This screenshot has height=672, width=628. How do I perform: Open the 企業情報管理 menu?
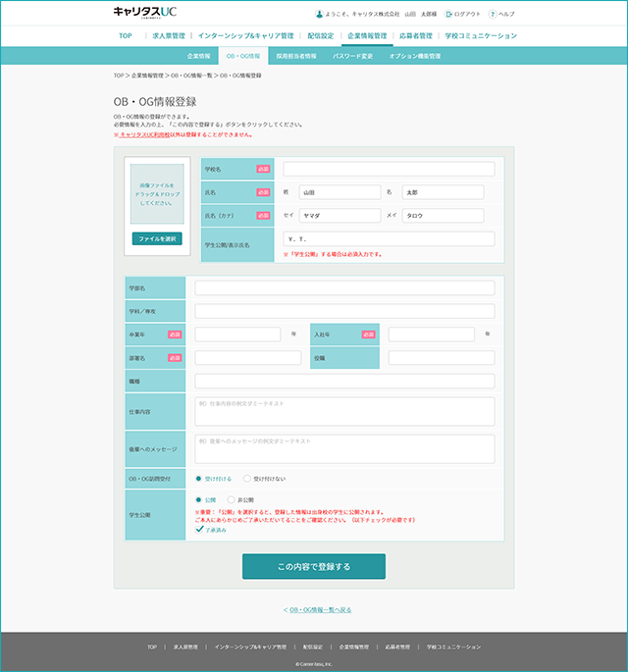coord(367,35)
